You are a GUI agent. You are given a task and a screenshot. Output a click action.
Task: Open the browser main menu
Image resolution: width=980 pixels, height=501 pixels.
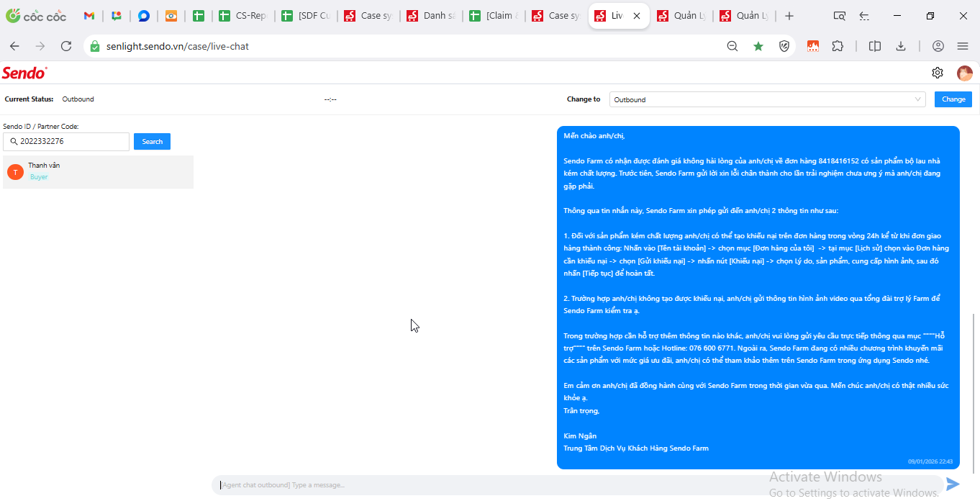(x=963, y=46)
